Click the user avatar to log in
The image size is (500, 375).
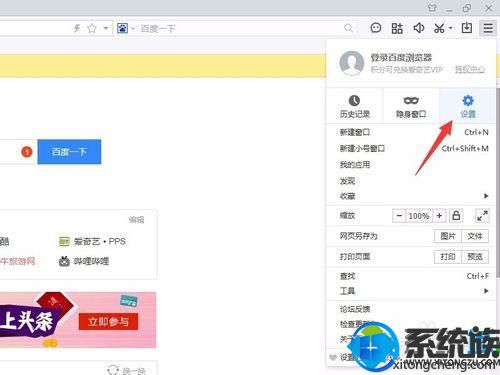pos(351,63)
